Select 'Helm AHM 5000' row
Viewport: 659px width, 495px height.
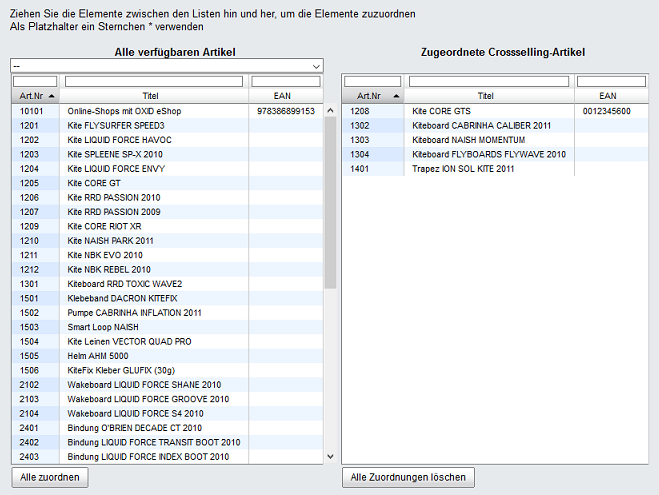coord(98,356)
